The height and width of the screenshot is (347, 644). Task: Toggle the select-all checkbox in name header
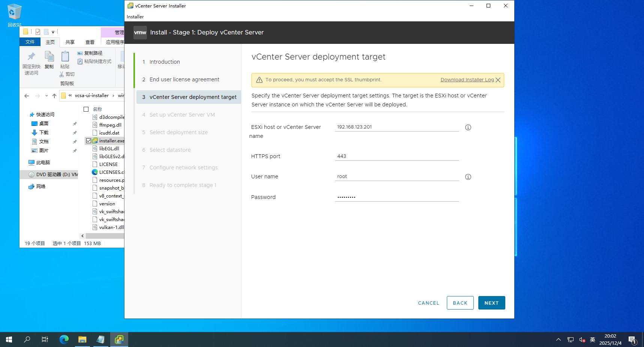[x=86, y=109]
